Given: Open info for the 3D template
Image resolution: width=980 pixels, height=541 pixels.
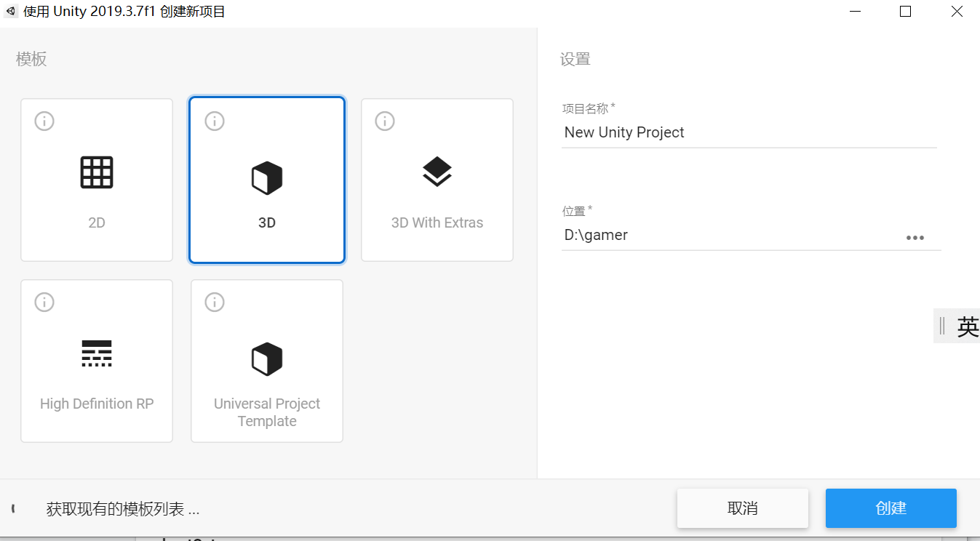Looking at the screenshot, I should pyautogui.click(x=215, y=121).
